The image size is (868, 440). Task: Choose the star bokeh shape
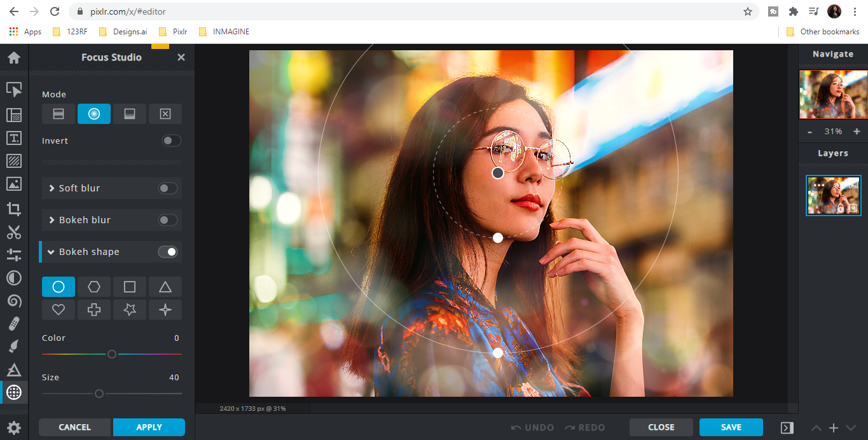pyautogui.click(x=129, y=310)
